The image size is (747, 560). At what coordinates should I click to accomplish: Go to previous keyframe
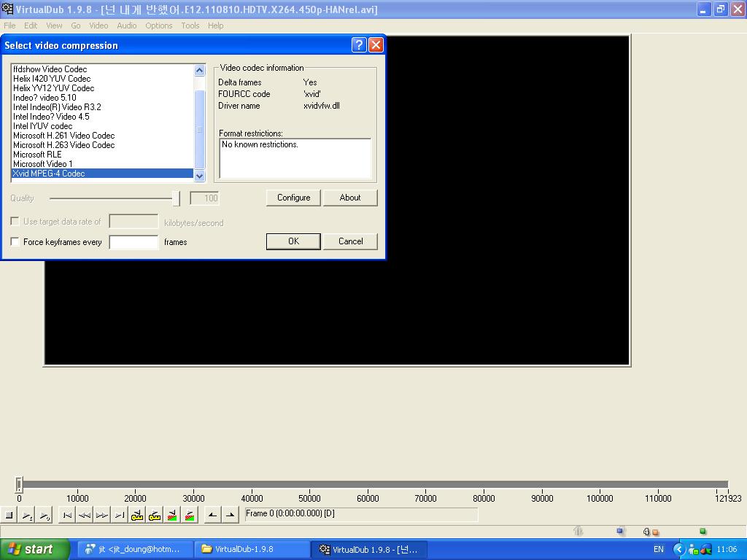pos(137,516)
